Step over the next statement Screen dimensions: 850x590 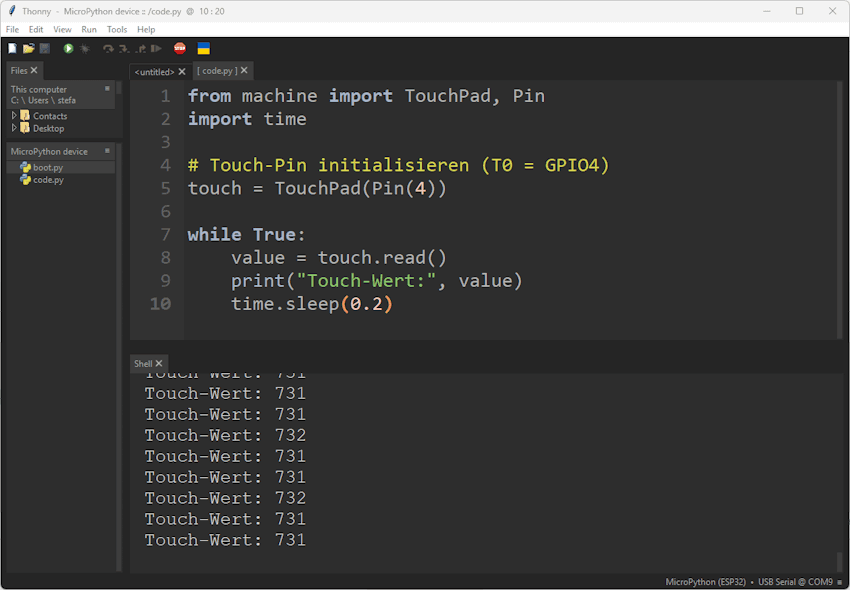tap(108, 47)
